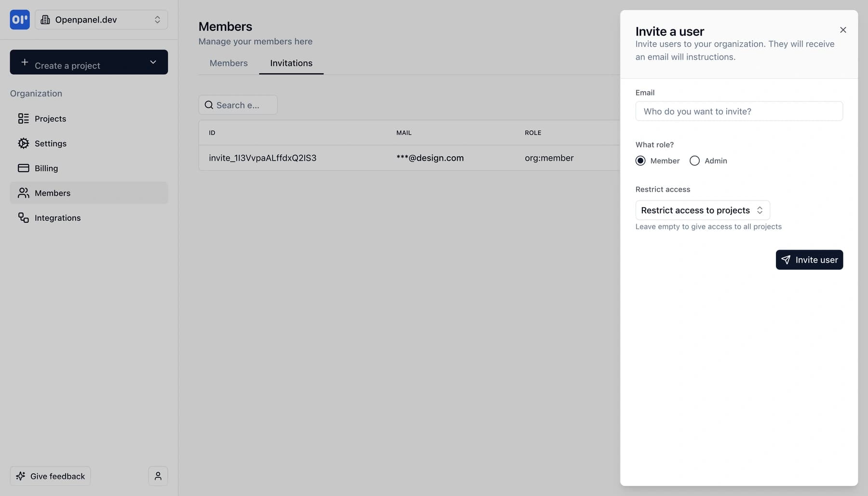868x496 pixels.
Task: Open the Openpanel.dev organization switcher
Action: point(101,20)
